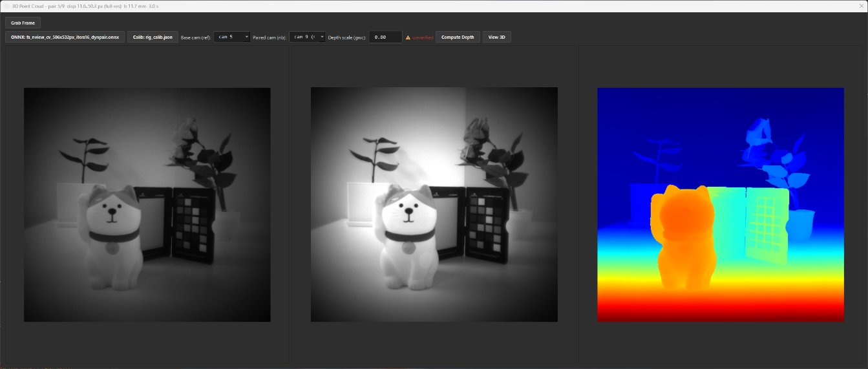Click the 'Base cam (ref):' label
868x369 pixels.
point(196,37)
